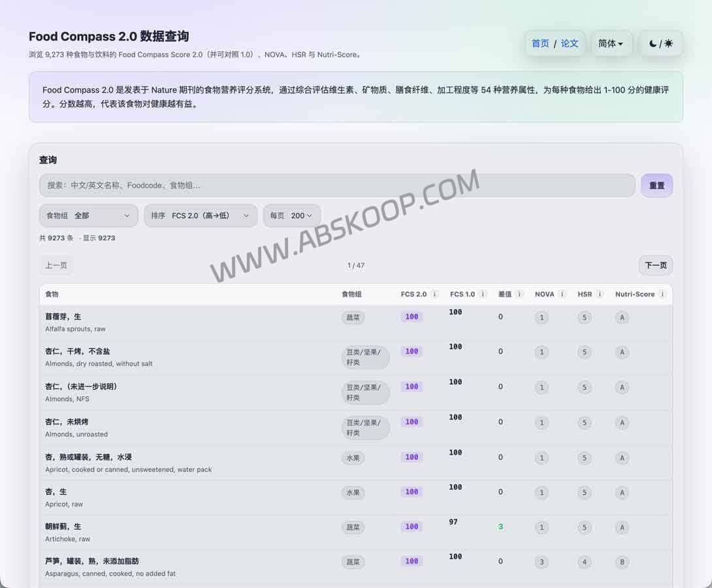Click the search input field
Image resolution: width=712 pixels, height=588 pixels.
tap(336, 186)
